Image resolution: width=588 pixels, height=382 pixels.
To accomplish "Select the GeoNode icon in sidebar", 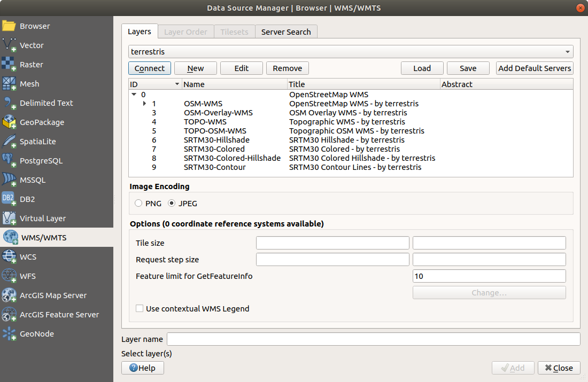I will coord(10,334).
